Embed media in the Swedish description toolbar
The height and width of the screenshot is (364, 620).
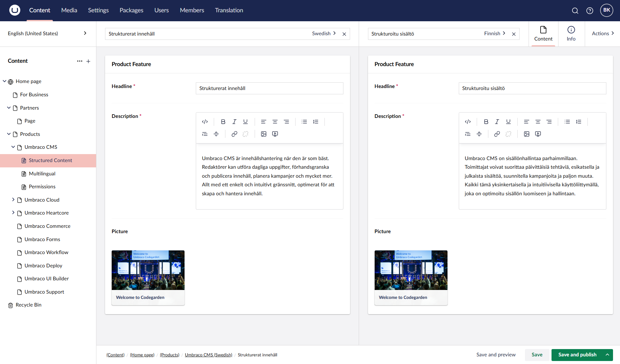(275, 134)
